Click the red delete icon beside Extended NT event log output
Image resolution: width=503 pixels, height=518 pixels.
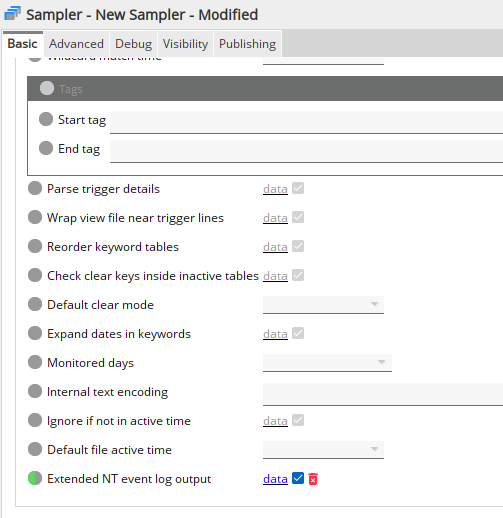click(313, 479)
